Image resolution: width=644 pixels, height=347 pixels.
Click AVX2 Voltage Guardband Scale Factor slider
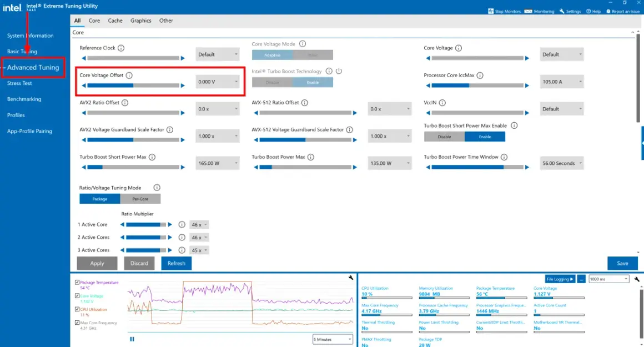coord(133,140)
